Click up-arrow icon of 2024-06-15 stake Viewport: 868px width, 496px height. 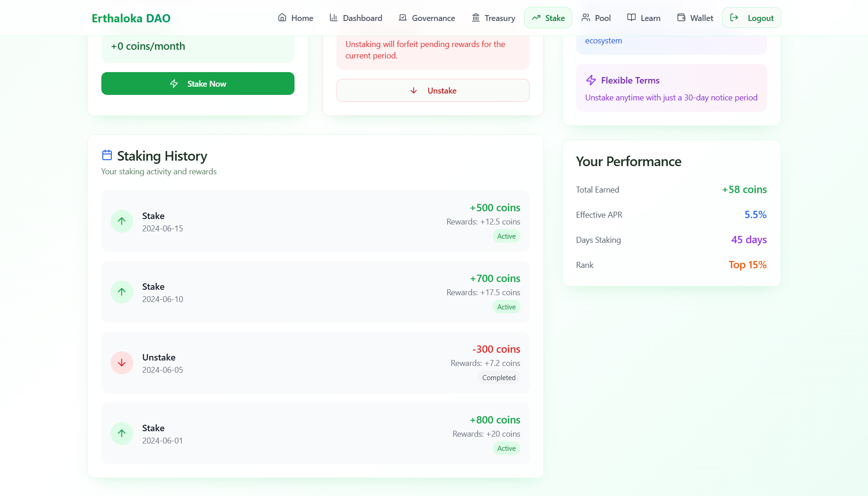[122, 221]
